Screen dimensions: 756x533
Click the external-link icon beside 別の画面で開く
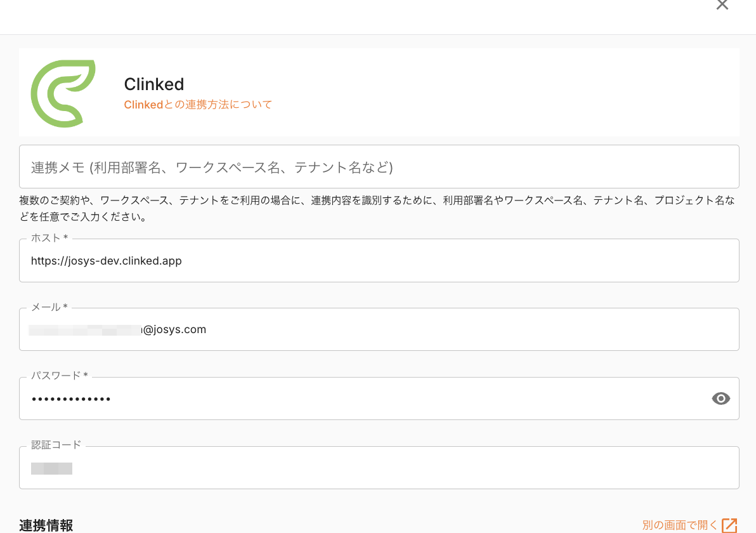click(729, 525)
